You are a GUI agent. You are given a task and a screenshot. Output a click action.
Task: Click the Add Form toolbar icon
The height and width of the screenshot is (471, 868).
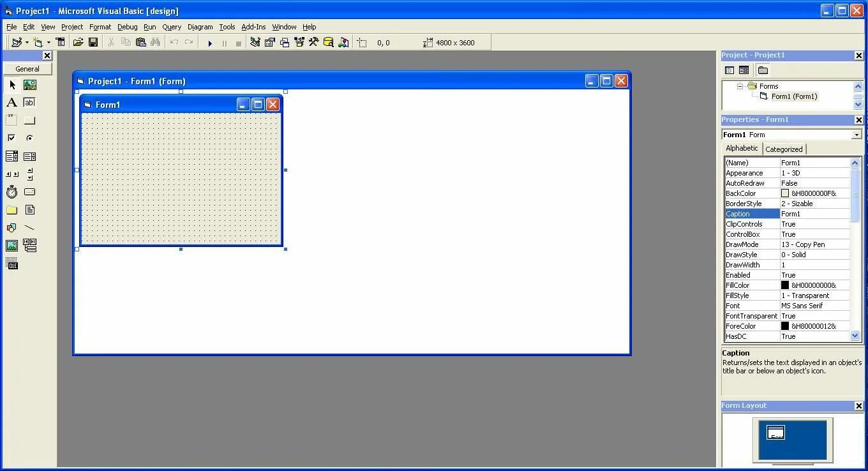click(x=38, y=43)
